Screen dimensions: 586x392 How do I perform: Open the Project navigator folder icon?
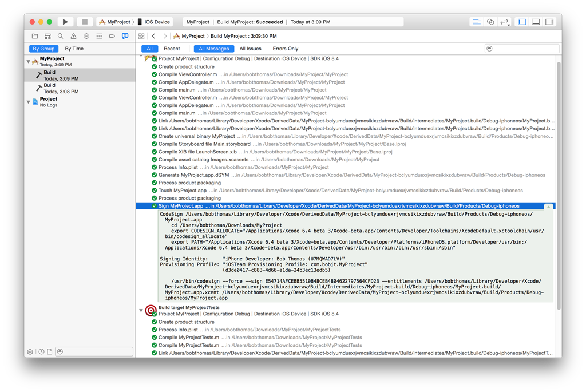click(35, 36)
